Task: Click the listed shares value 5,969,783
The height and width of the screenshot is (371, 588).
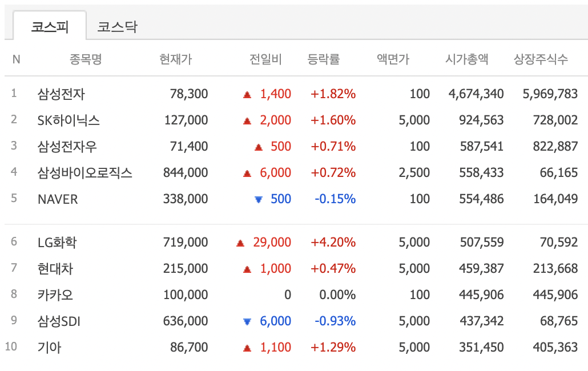Action: click(x=550, y=94)
